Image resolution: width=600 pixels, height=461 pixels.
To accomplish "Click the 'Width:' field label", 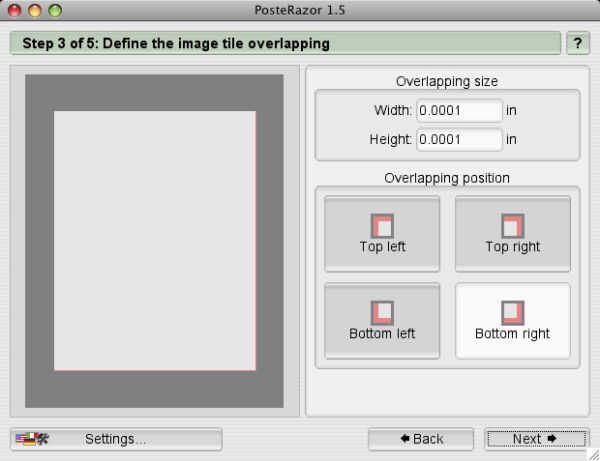I will click(393, 111).
